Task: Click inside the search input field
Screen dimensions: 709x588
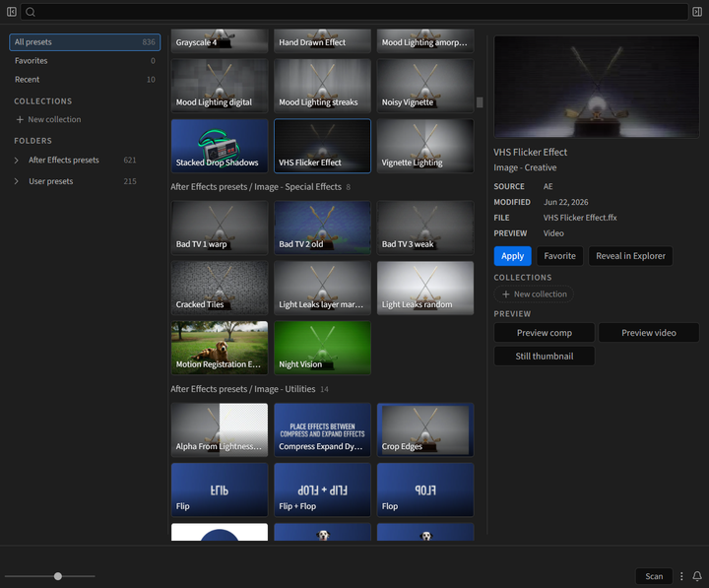Action: pyautogui.click(x=354, y=12)
